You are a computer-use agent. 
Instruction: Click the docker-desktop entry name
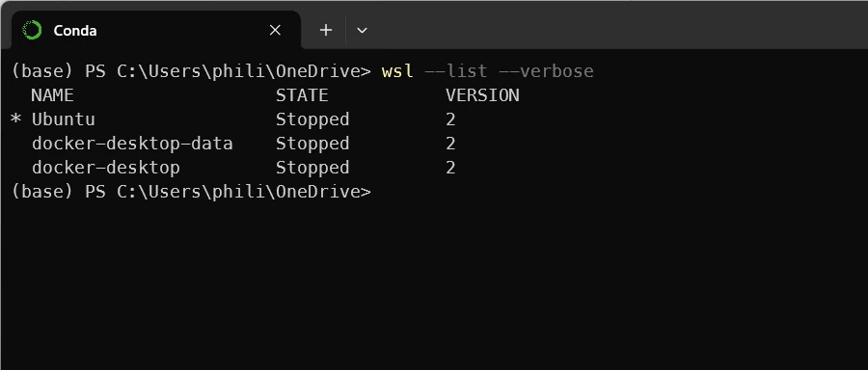tap(106, 167)
